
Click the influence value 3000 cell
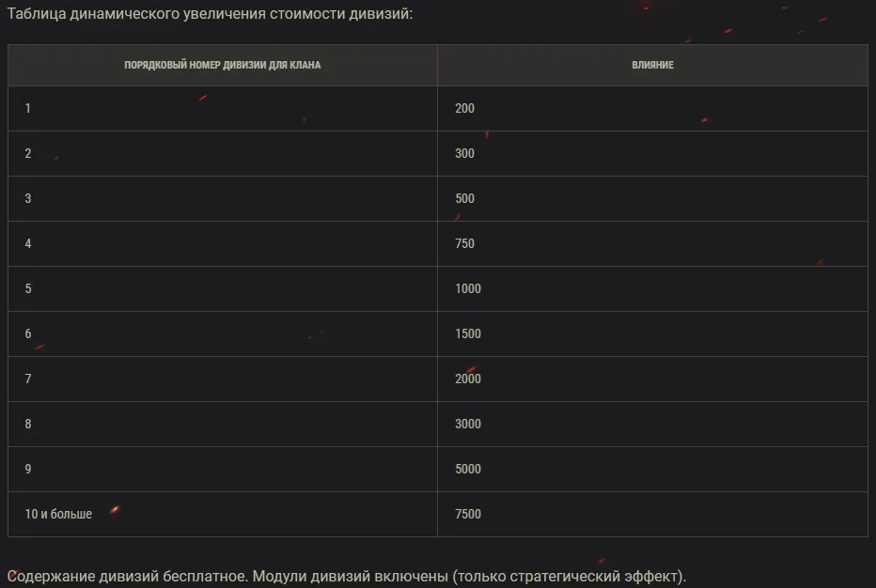[x=467, y=425]
